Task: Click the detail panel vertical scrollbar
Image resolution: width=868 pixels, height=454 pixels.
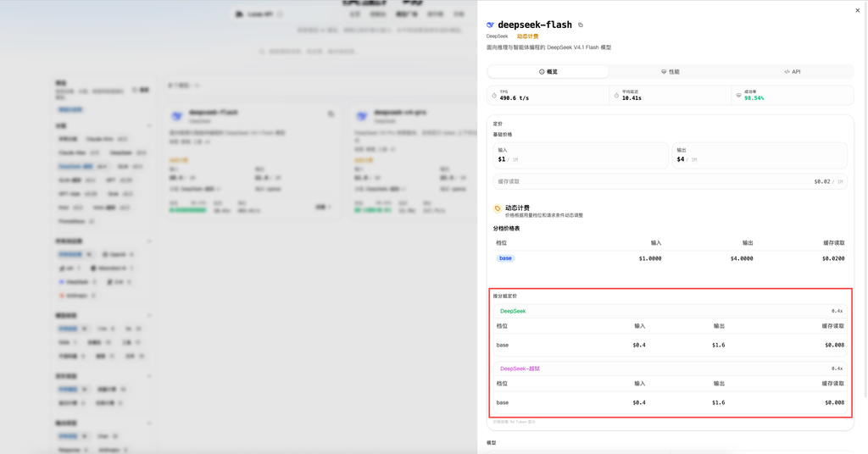Action: point(865,199)
